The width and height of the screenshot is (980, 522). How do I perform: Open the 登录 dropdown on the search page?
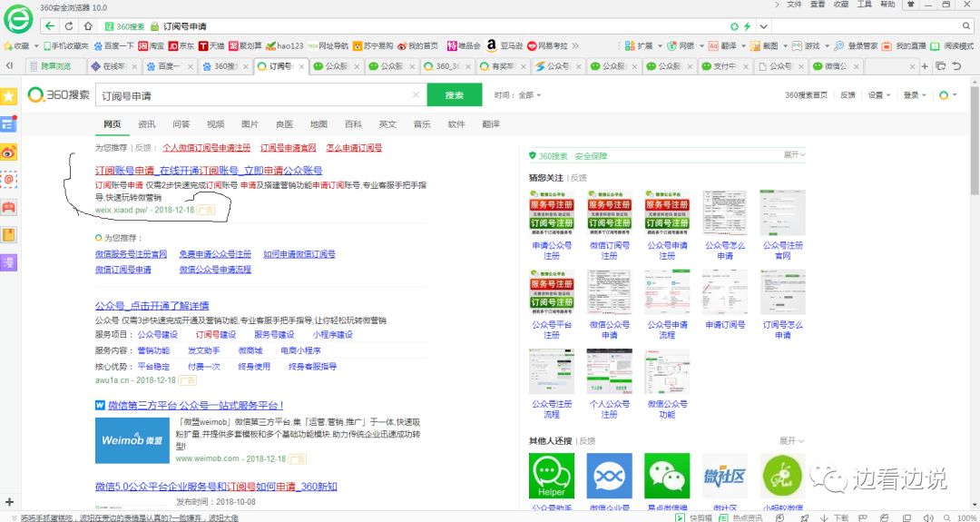(915, 95)
